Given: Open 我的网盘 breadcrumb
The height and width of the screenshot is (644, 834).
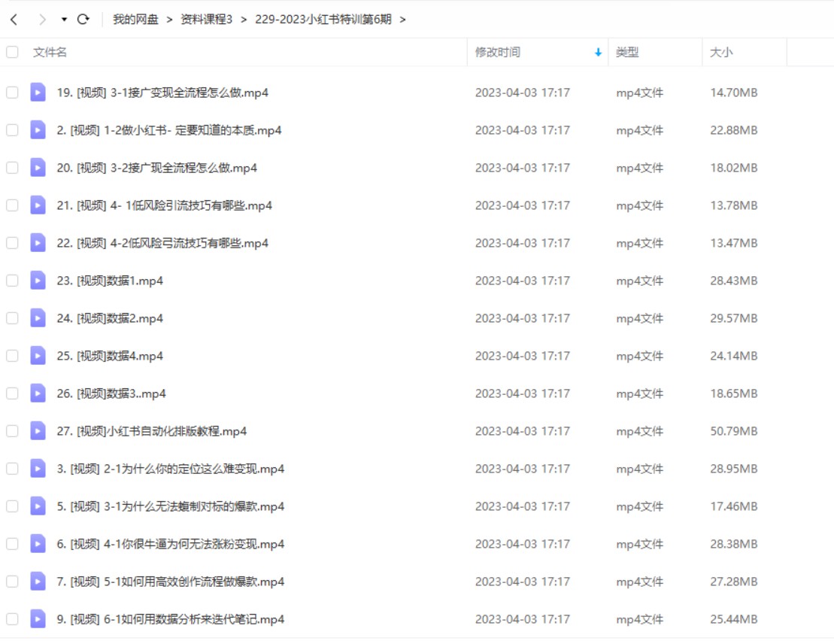Looking at the screenshot, I should click(x=135, y=20).
